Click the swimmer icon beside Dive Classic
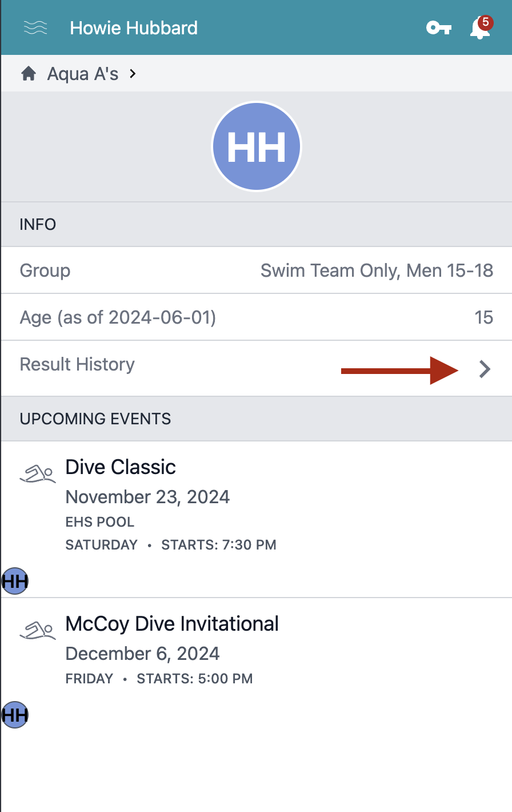The image size is (512, 812). 38,474
